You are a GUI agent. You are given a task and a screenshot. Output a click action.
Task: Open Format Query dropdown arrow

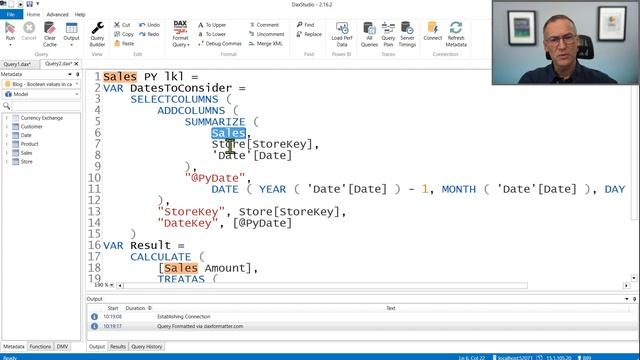[x=188, y=45]
